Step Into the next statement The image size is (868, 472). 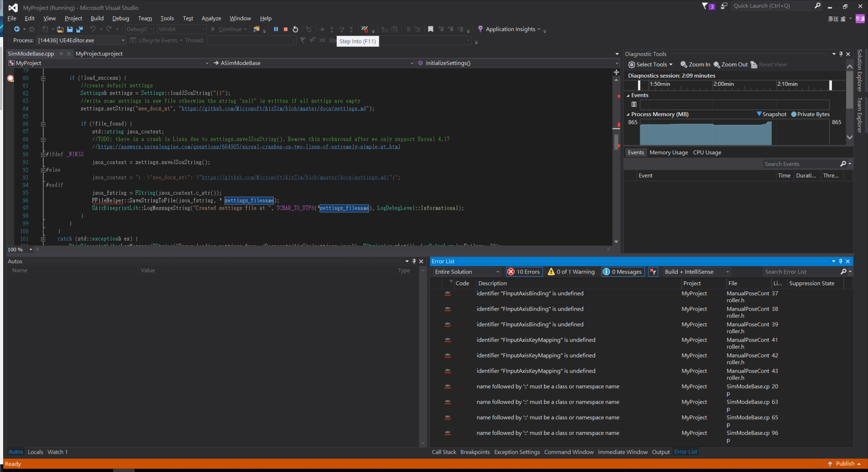[332, 29]
